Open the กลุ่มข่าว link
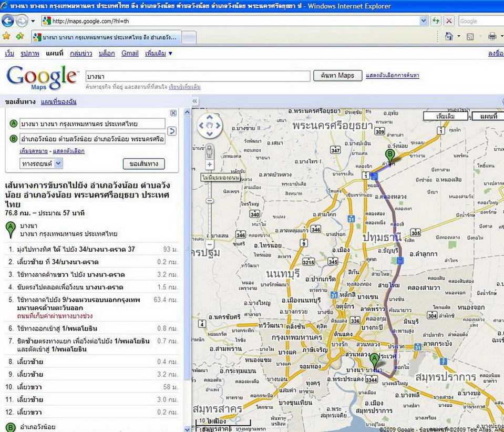Screen dimensions: 504x432 [81, 54]
